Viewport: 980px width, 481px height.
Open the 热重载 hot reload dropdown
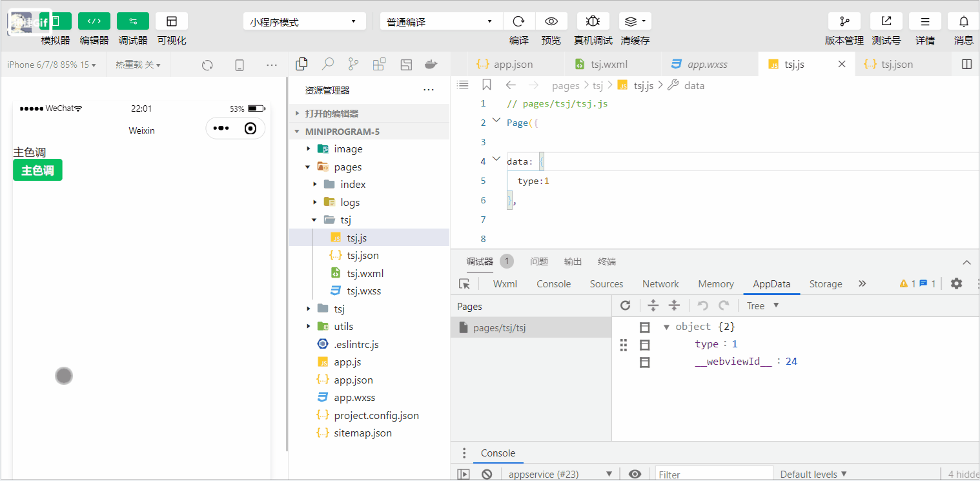(138, 65)
